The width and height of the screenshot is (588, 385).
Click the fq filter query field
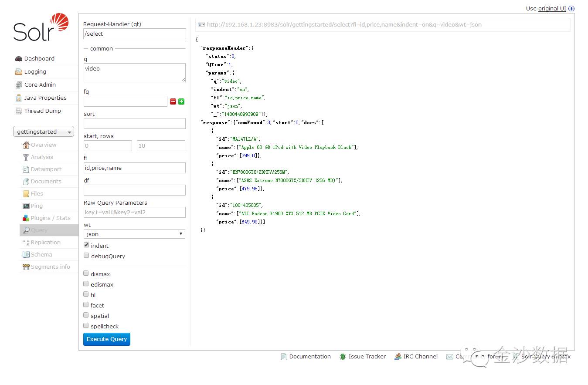pos(126,101)
